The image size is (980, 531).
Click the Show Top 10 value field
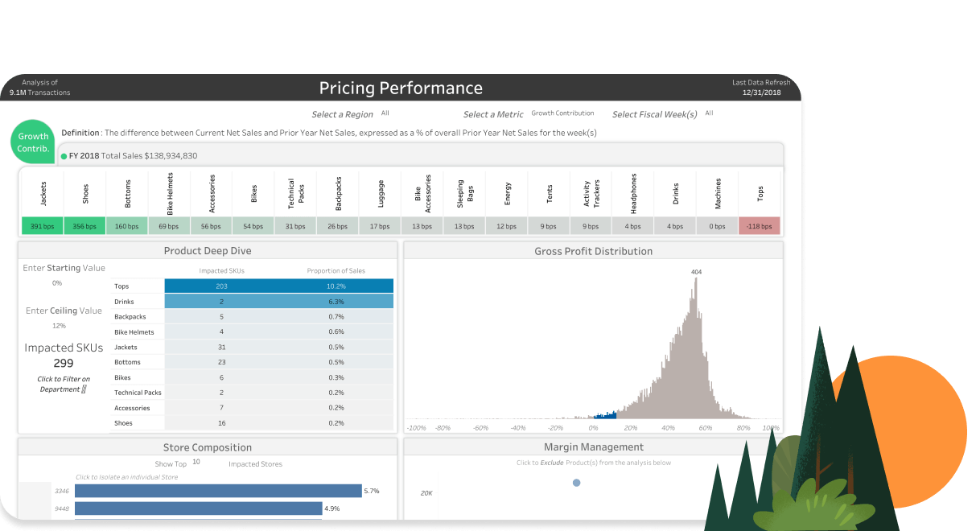(x=196, y=463)
